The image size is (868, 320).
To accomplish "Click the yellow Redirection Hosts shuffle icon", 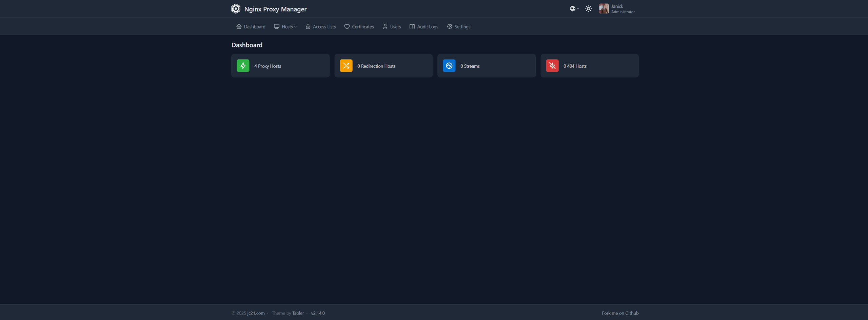I will point(346,66).
